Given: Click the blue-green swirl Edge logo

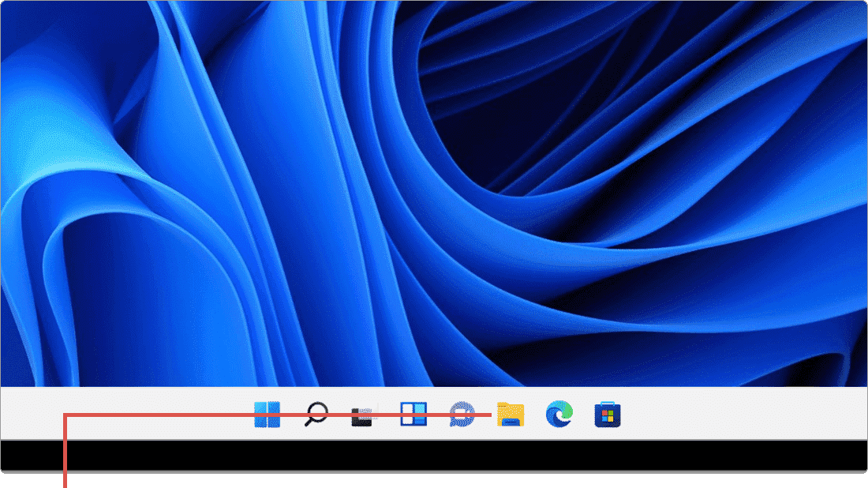Looking at the screenshot, I should point(559,414).
